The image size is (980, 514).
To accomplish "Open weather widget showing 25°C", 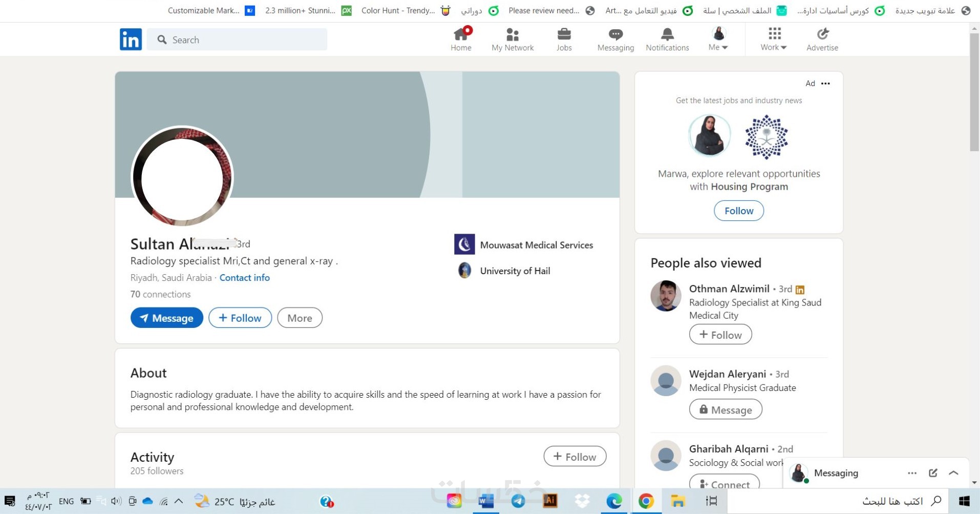I will (235, 501).
